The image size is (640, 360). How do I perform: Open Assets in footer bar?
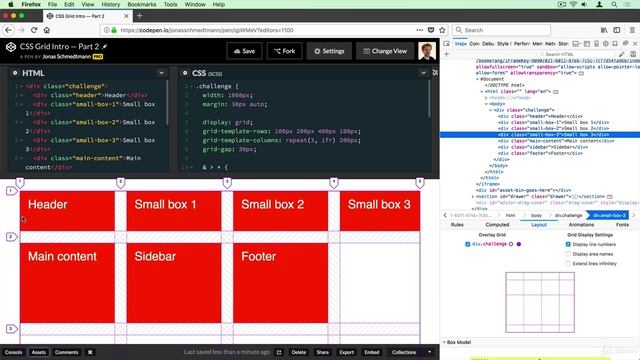(39, 352)
